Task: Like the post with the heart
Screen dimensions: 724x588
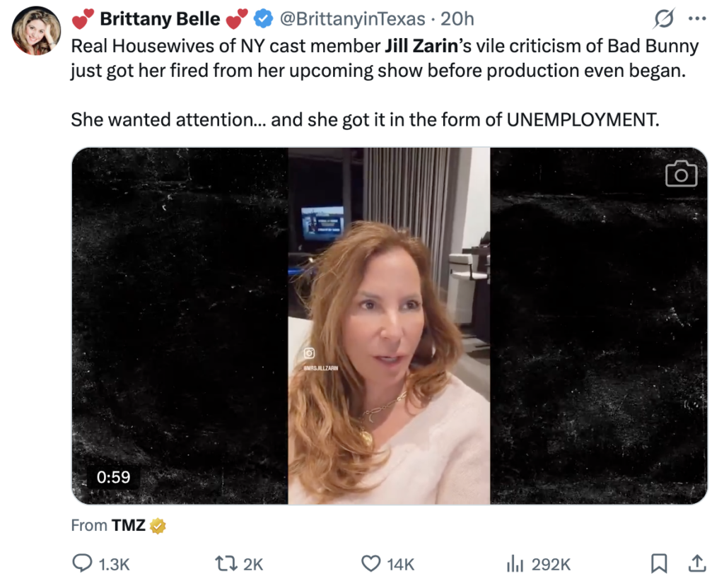Action: 371,563
